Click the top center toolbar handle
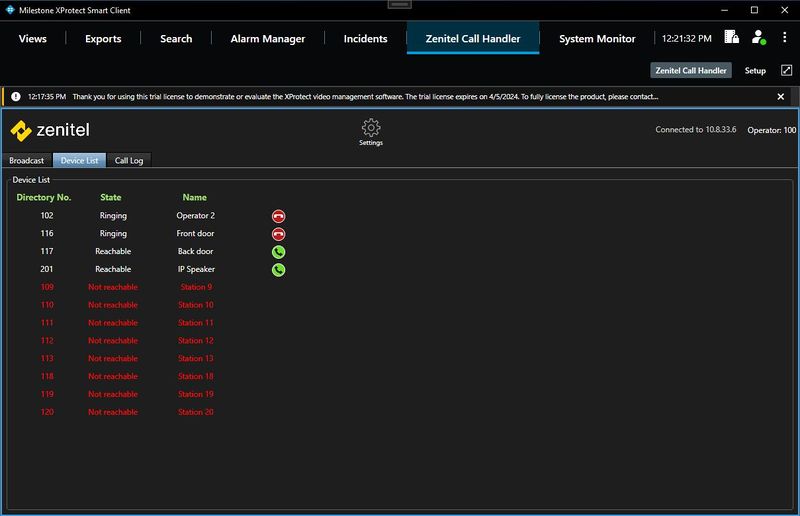 pos(399,5)
